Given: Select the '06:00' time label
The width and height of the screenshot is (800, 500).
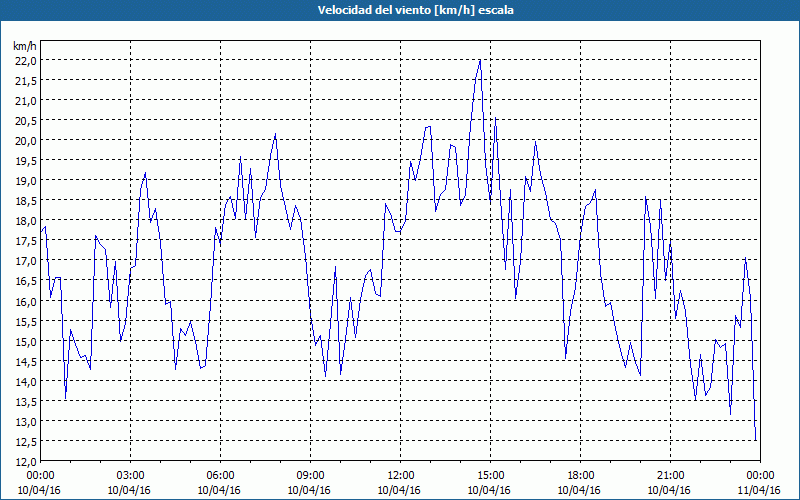Looking at the screenshot, I should (x=220, y=475).
